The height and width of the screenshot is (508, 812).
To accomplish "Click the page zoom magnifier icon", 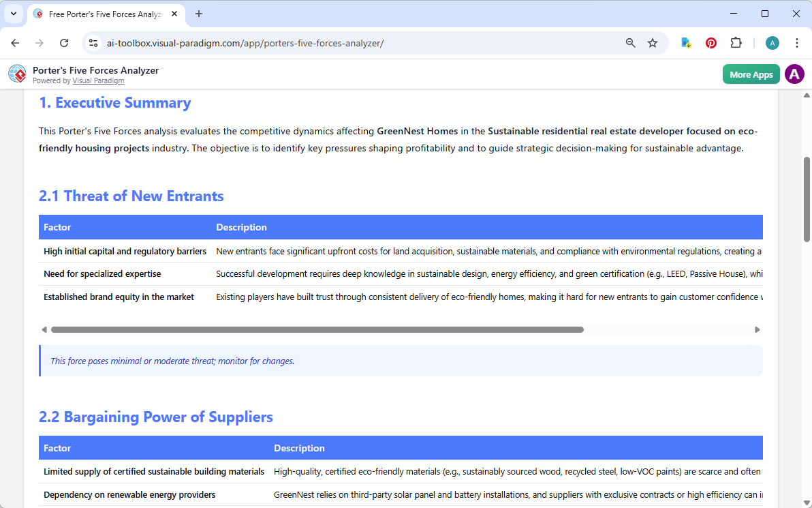I will pos(630,42).
